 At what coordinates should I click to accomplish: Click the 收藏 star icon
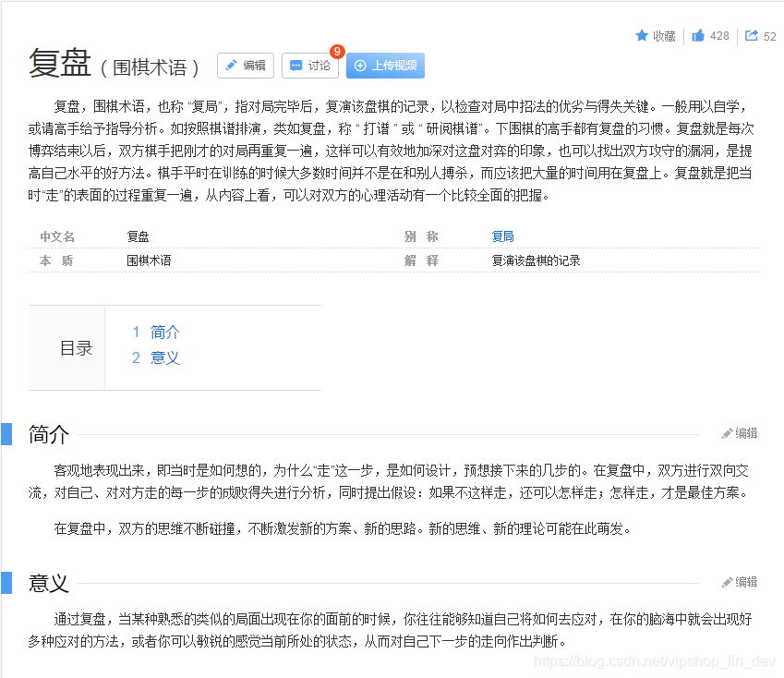coord(642,35)
